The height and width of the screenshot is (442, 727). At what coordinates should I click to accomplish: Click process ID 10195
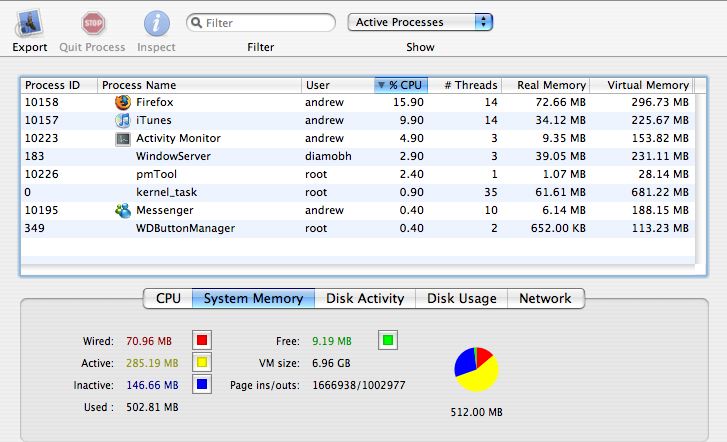(x=42, y=210)
